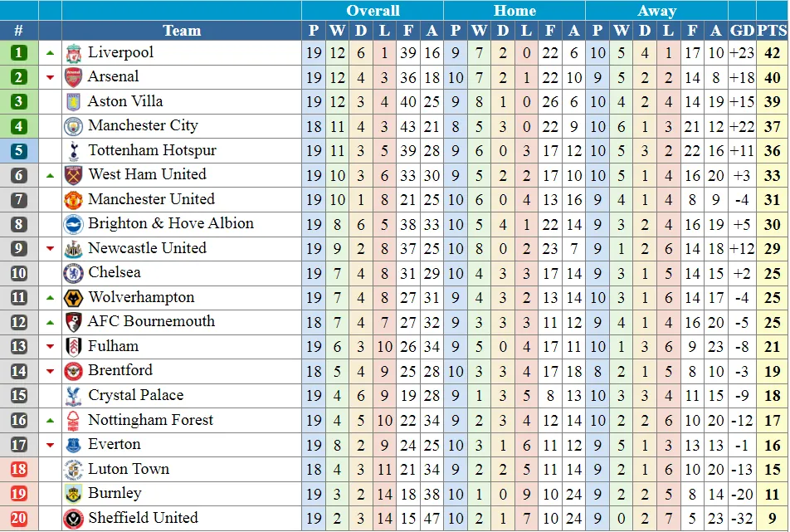
Task: Click the Tottenham Hotspur club crest
Action: 74,151
